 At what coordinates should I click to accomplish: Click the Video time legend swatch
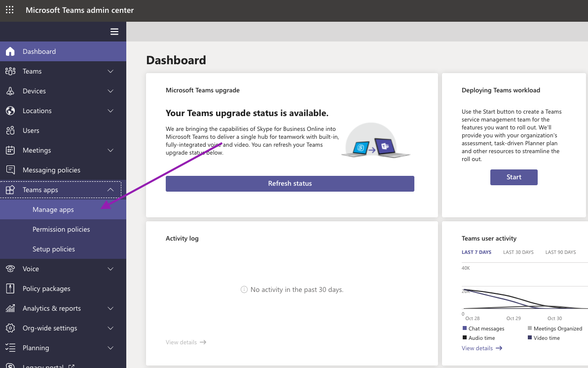click(x=530, y=337)
